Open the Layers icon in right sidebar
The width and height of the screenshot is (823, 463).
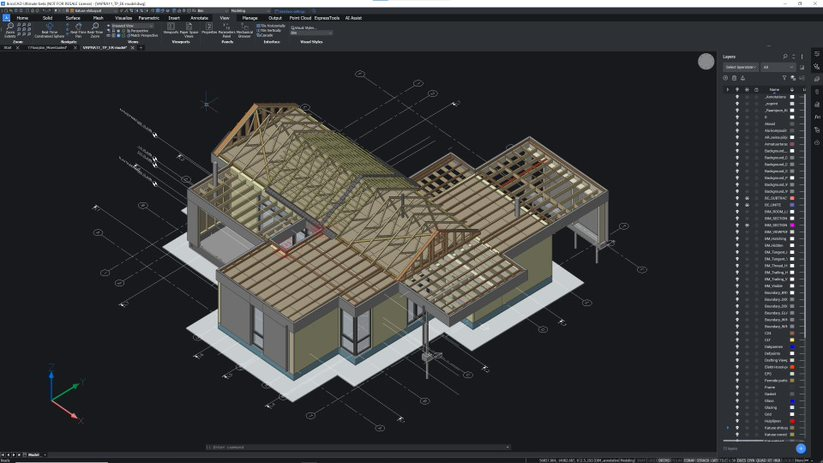click(x=817, y=79)
